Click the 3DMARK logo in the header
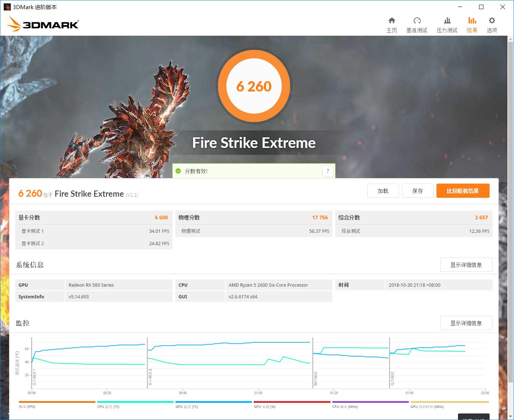 coord(43,23)
